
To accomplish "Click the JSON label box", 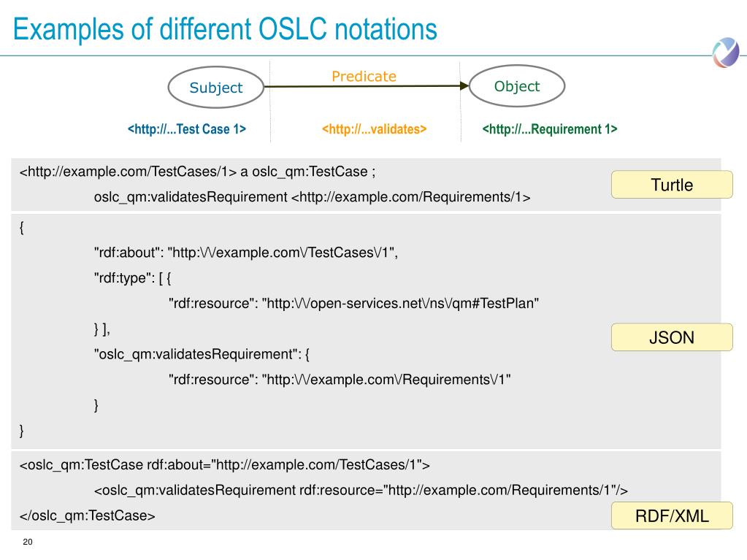I will [x=672, y=337].
